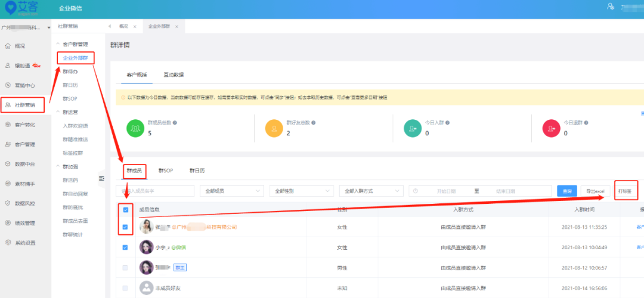The height and width of the screenshot is (298, 644).
Task: Expand the 全部入群方式 dropdown
Action: click(x=370, y=191)
